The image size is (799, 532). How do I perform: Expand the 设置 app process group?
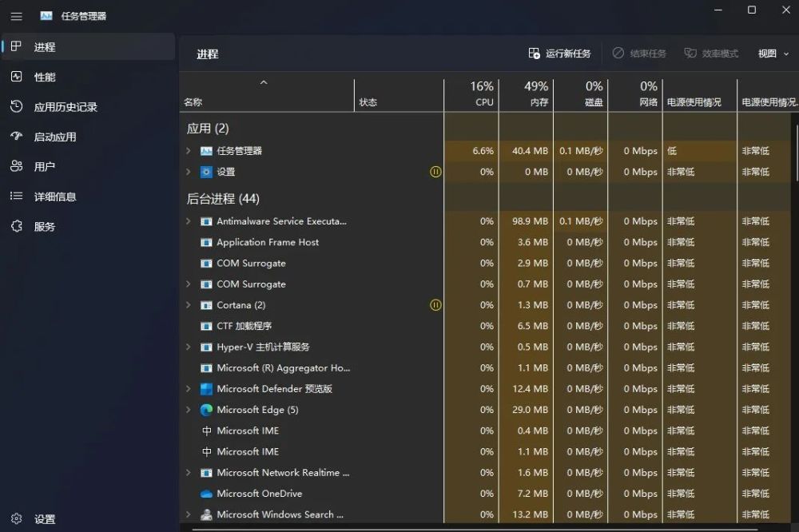(x=188, y=172)
